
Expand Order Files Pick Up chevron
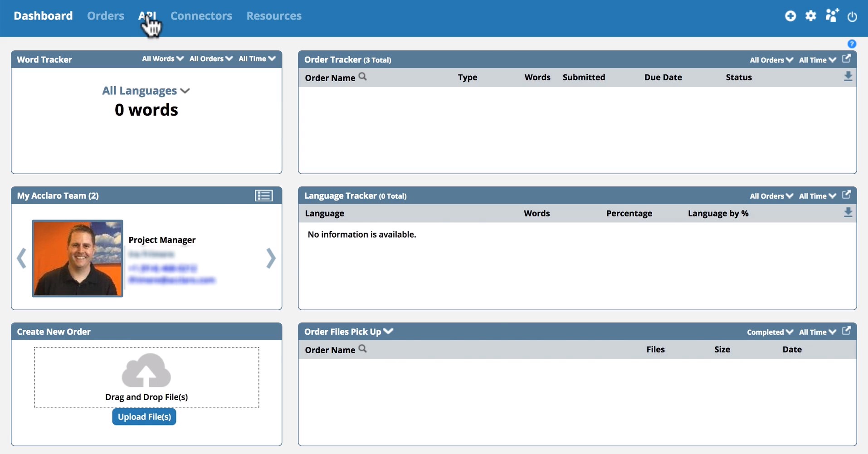click(x=388, y=331)
